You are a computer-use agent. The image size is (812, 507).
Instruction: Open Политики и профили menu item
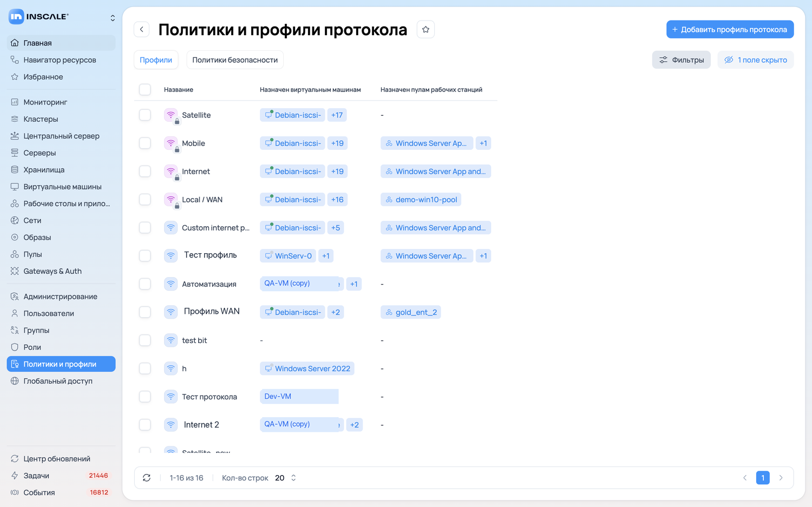click(x=61, y=364)
